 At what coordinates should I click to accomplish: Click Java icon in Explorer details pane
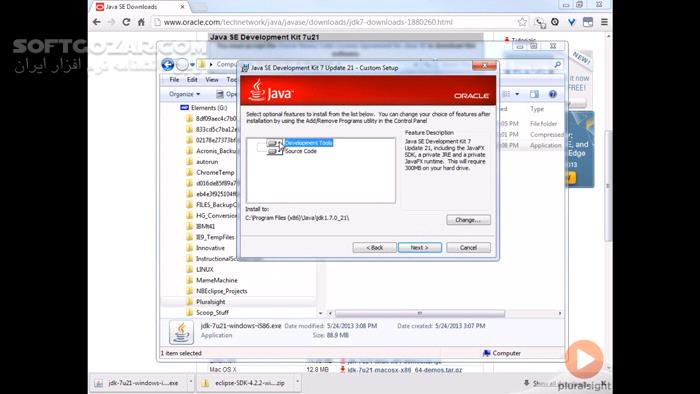(181, 332)
